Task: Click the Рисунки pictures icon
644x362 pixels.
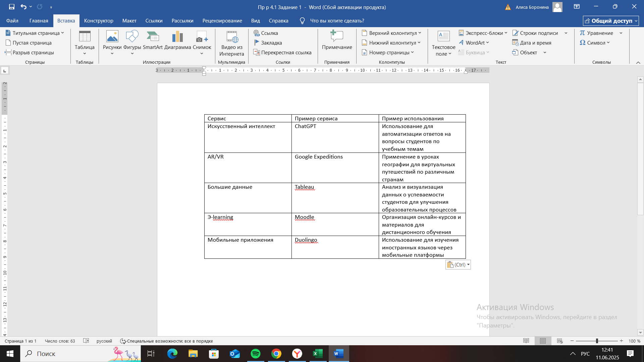Action: pyautogui.click(x=112, y=37)
